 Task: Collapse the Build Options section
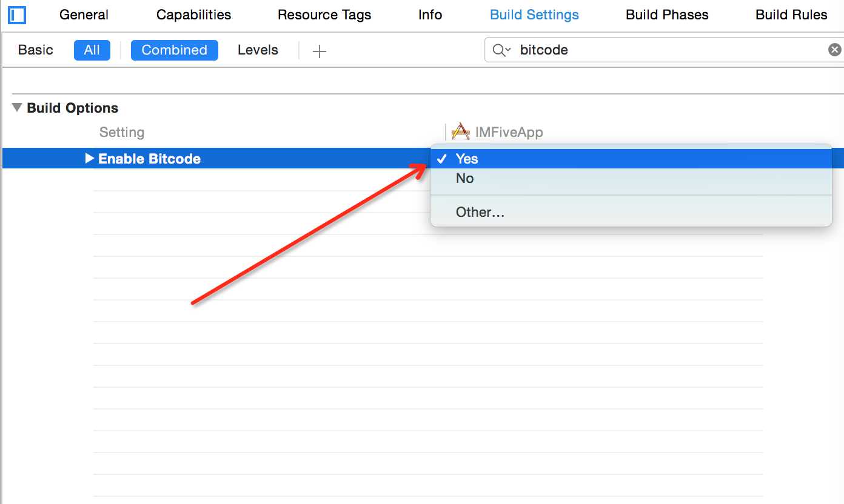pos(17,108)
